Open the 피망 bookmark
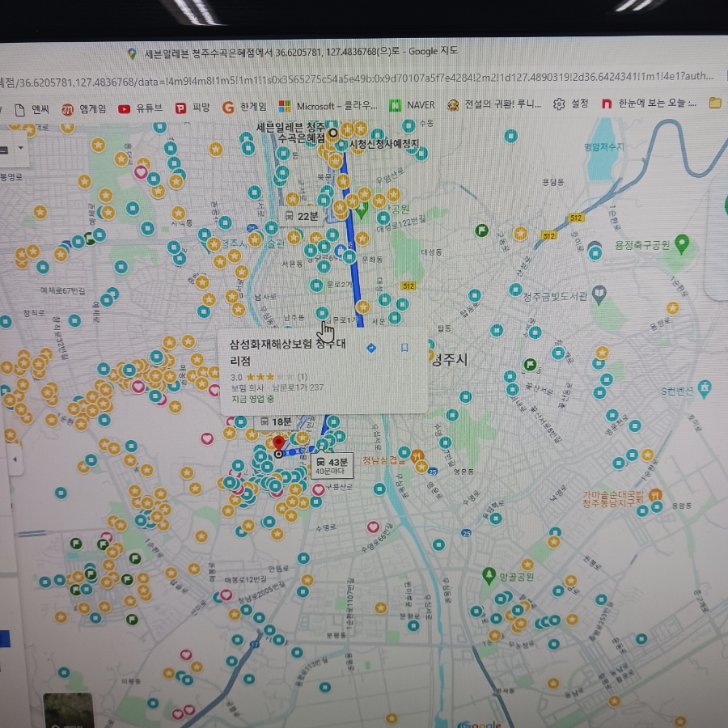 [193, 108]
